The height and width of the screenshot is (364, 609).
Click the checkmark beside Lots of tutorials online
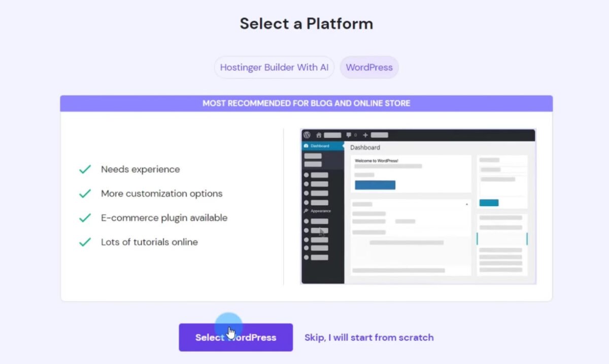(85, 242)
